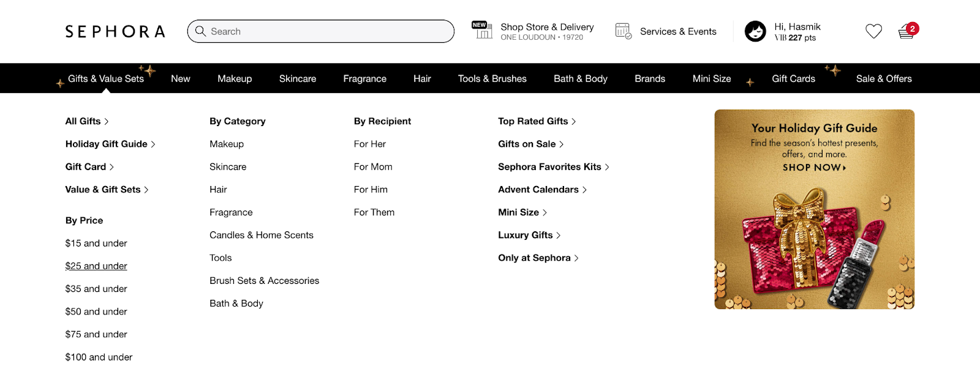Open the Hair navigation menu
This screenshot has height=380, width=980.
point(422,78)
